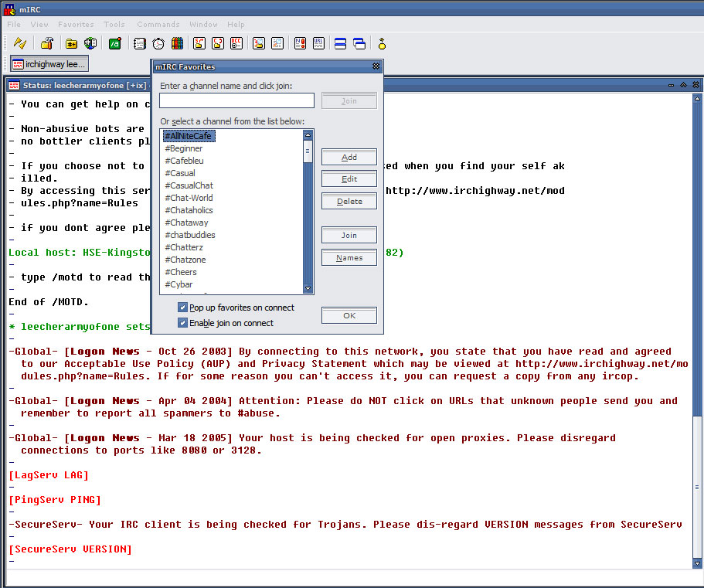Click the Status window title bar icon
The width and height of the screenshot is (704, 588).
tap(14, 85)
